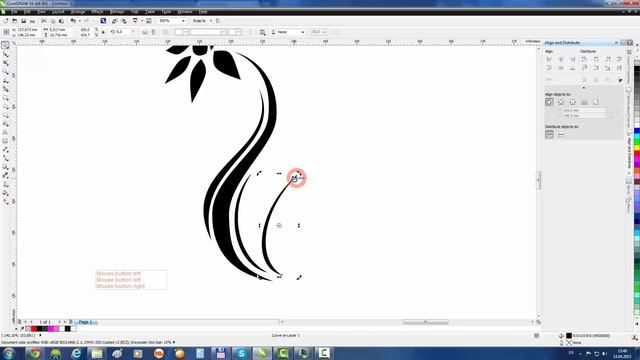This screenshot has width=640, height=360.
Task: Click the eyedropper icon on document palette
Action: point(22,329)
